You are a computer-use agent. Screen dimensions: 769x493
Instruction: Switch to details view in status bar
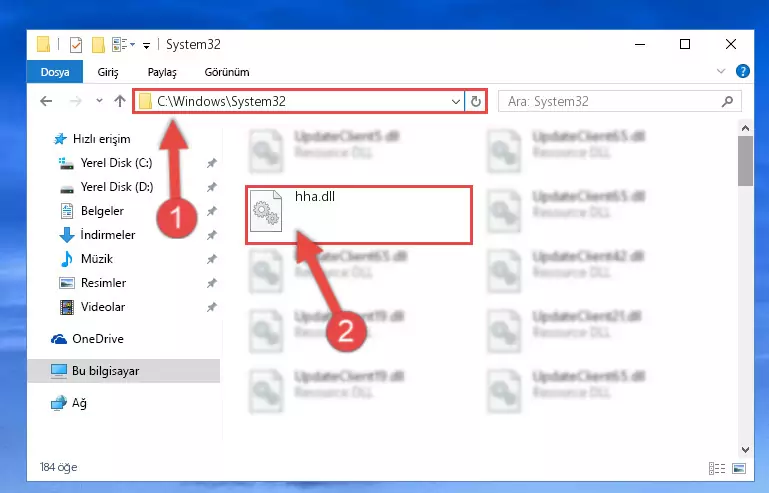tap(717, 468)
